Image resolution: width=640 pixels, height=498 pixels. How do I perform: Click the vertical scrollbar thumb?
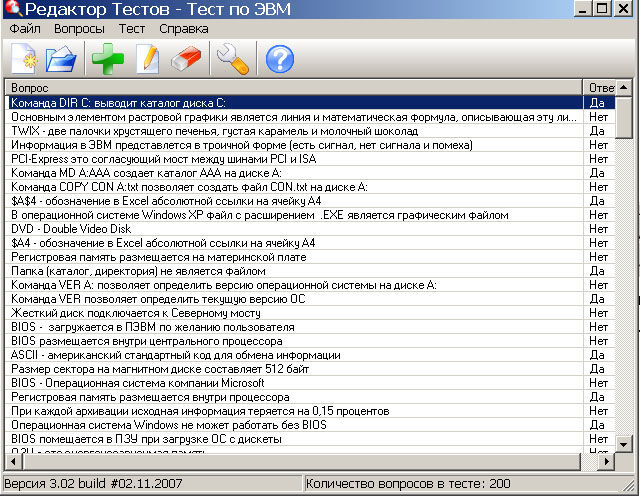point(624,118)
